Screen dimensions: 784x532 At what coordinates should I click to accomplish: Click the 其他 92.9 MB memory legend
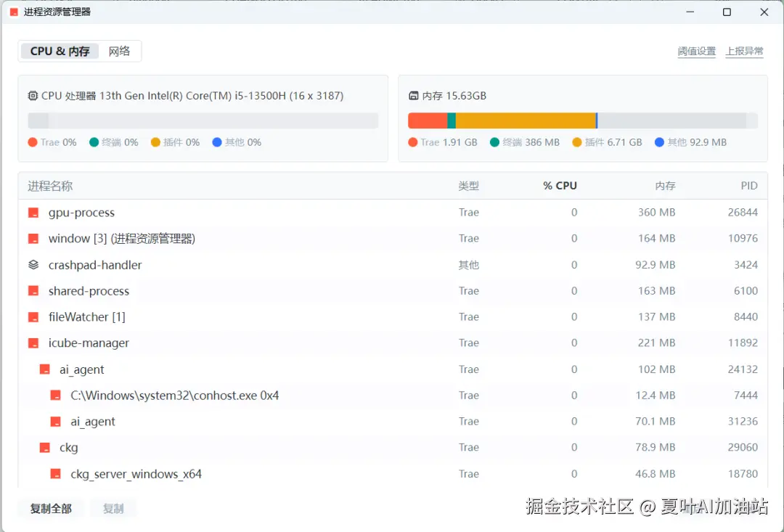(690, 142)
